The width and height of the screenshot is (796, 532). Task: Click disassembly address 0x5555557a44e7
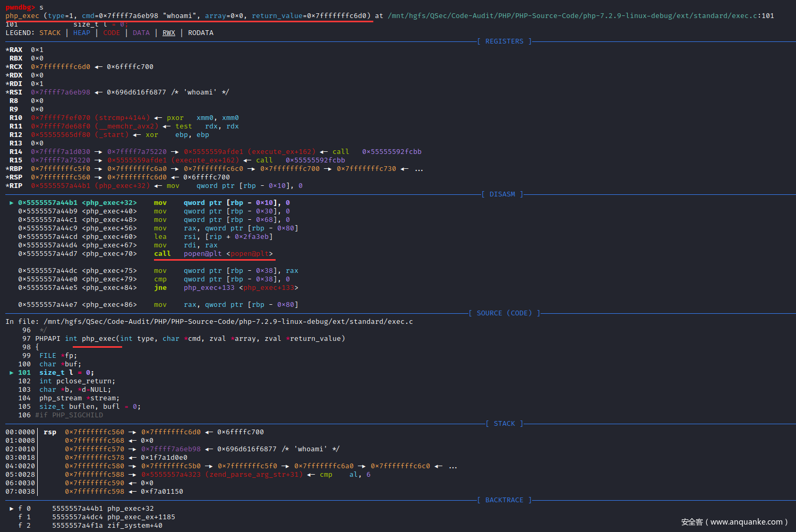[x=48, y=305]
